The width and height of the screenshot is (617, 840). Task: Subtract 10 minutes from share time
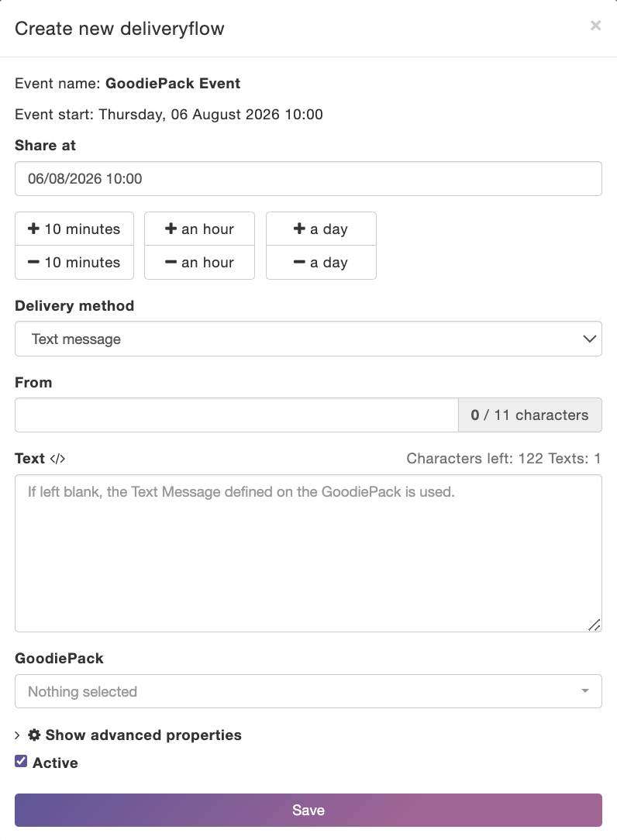click(x=74, y=263)
